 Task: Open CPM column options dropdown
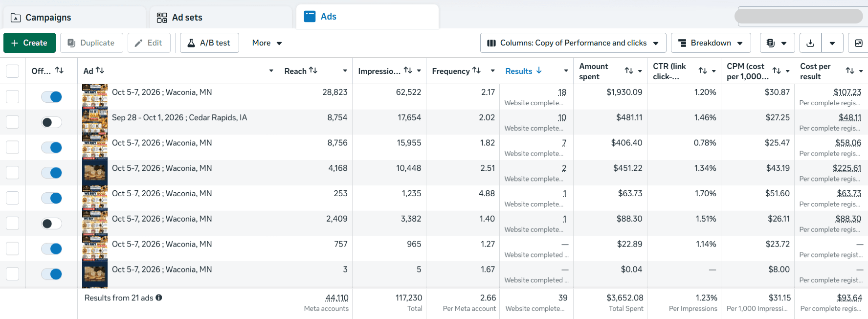(x=787, y=71)
